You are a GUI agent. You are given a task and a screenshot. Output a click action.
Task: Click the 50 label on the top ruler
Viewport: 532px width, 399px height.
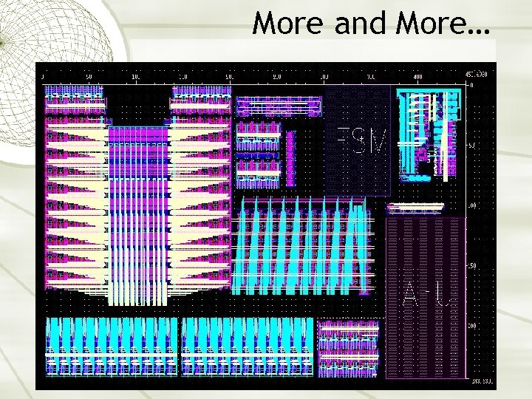click(x=89, y=77)
